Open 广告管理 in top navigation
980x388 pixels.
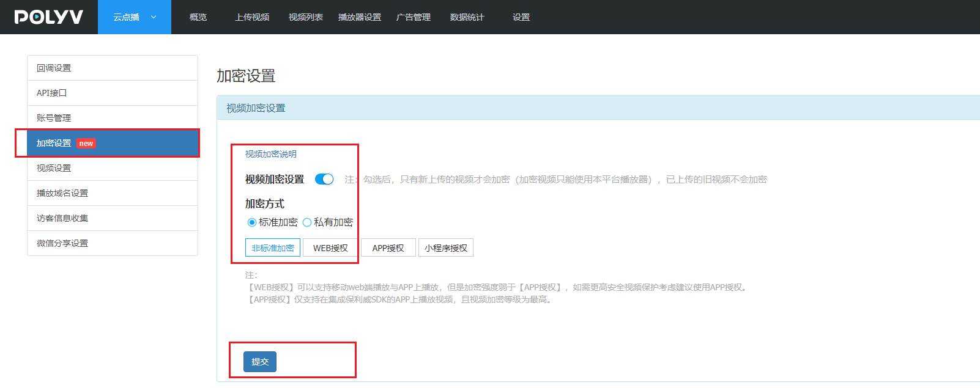click(x=414, y=17)
